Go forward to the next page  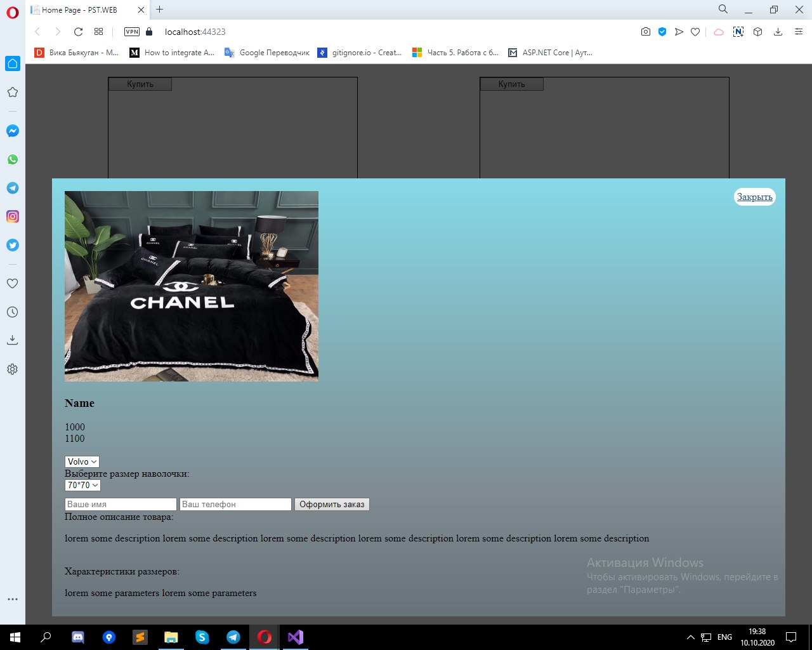coord(58,32)
